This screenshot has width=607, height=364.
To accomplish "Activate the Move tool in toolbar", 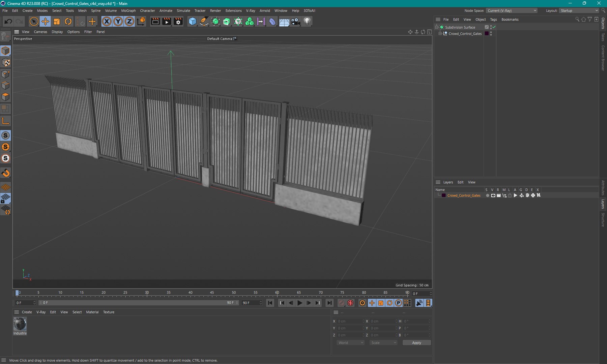I will pos(45,22).
